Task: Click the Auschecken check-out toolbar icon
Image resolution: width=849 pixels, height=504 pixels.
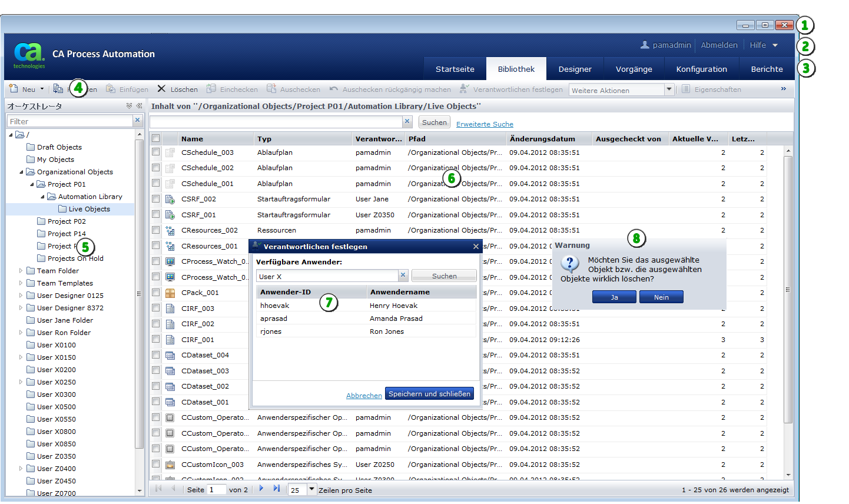Action: 271,89
